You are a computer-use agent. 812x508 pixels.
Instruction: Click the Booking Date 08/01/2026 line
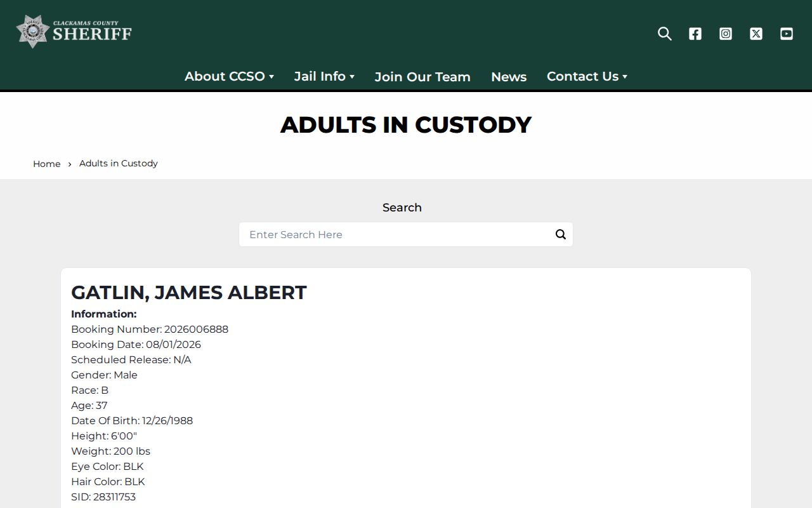pos(136,344)
